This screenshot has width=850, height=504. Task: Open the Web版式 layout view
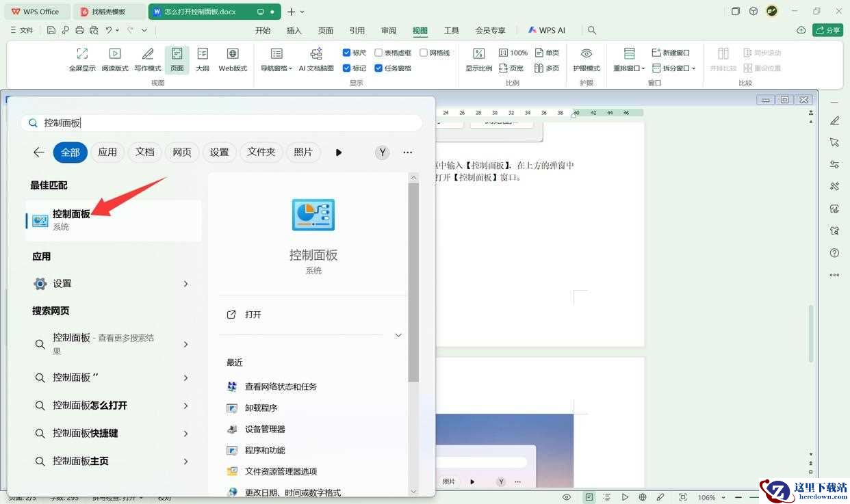tap(233, 59)
